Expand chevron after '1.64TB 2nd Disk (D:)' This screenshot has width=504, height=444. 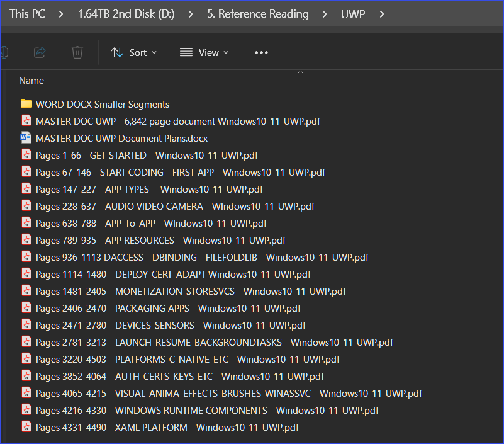point(191,14)
